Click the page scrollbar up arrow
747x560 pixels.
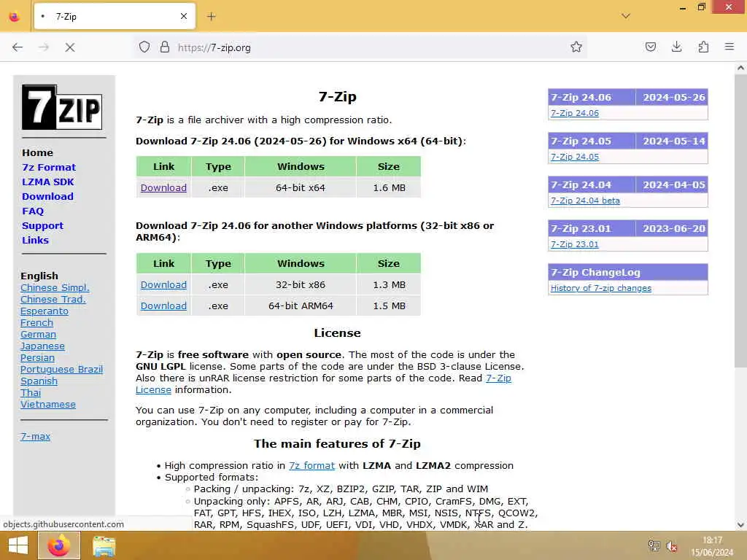click(x=740, y=68)
